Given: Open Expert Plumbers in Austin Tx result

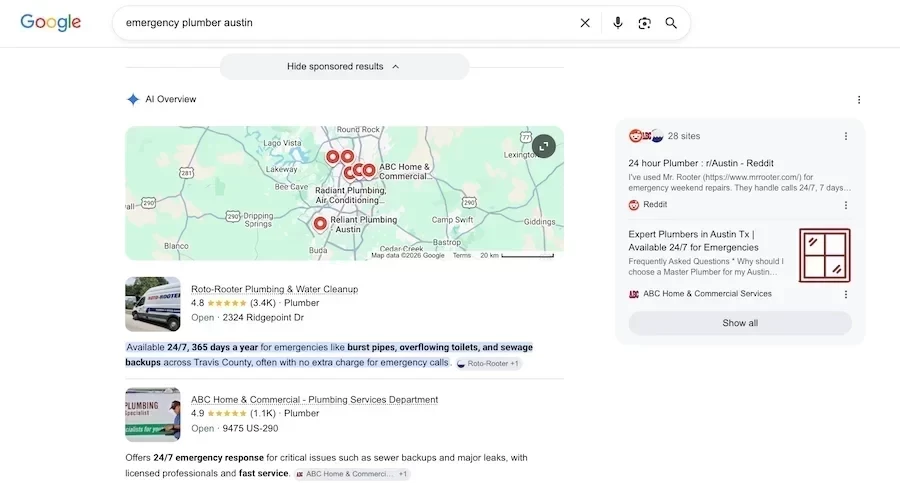Looking at the screenshot, I should click(x=693, y=241).
